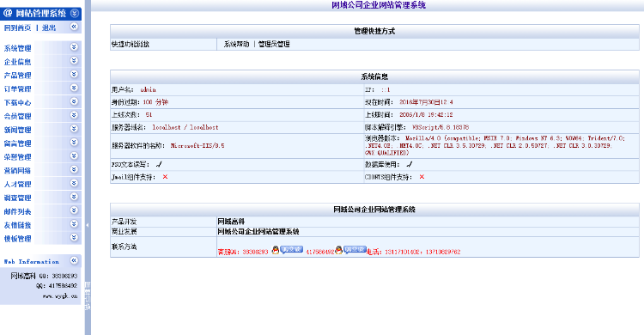
Task: Expand the 友情链接 chevron in the sidebar
Action: 74,224
